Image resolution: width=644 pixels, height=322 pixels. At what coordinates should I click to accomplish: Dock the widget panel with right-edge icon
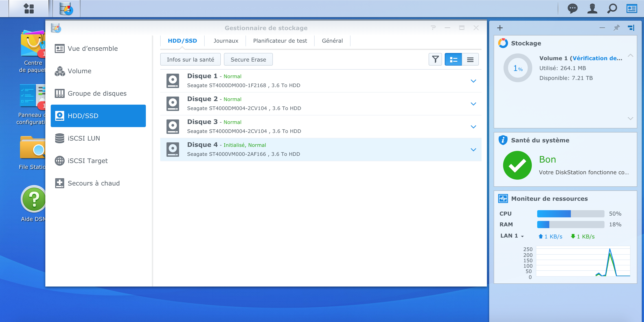click(631, 28)
